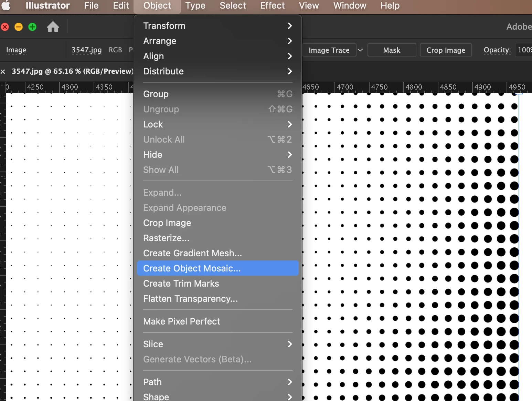The height and width of the screenshot is (401, 532).
Task: Click the Image label in control bar
Action: [16, 50]
